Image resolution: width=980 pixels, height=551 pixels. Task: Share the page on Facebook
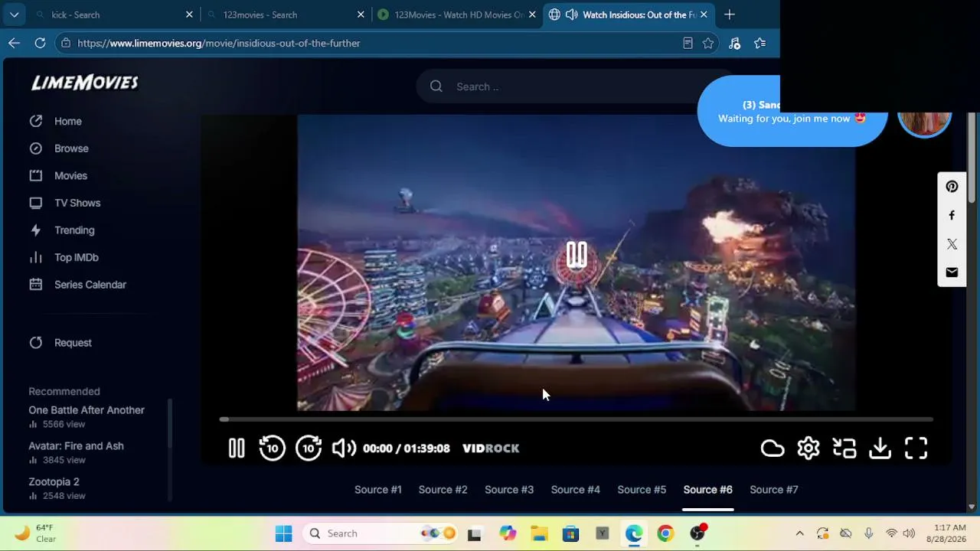tap(952, 216)
